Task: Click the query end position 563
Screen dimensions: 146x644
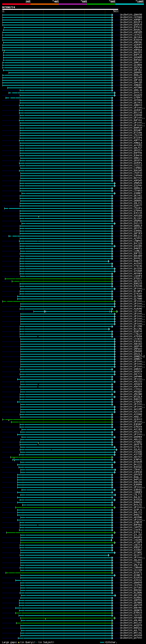Action: [115, 11]
